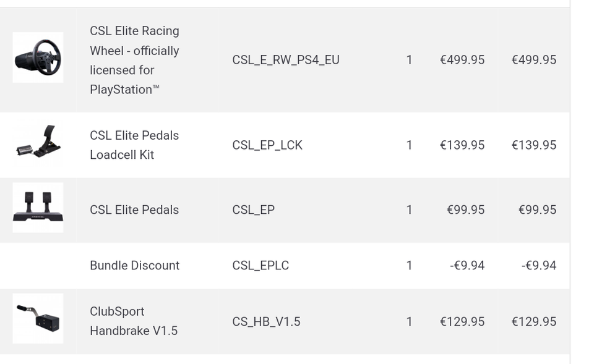Select the CSL Elite Pedals product title
The height and width of the screenshot is (364, 594).
click(134, 210)
